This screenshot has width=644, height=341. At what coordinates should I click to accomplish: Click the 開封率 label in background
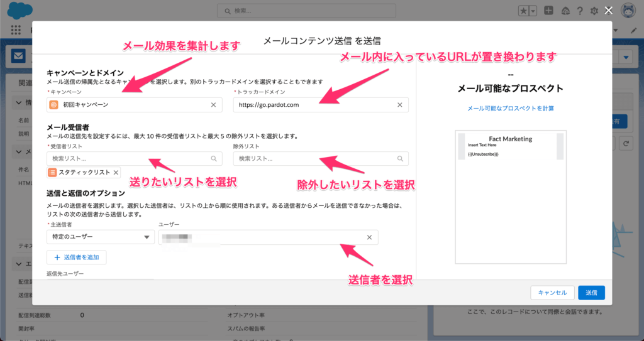(26, 328)
